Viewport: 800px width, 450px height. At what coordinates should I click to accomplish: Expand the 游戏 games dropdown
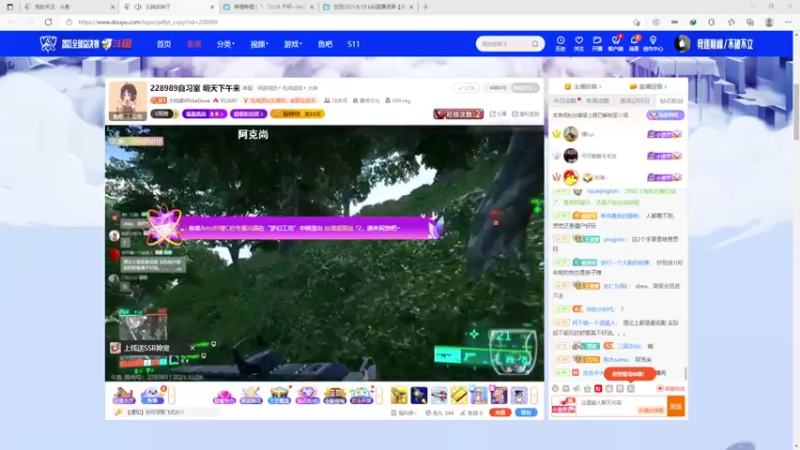(293, 44)
